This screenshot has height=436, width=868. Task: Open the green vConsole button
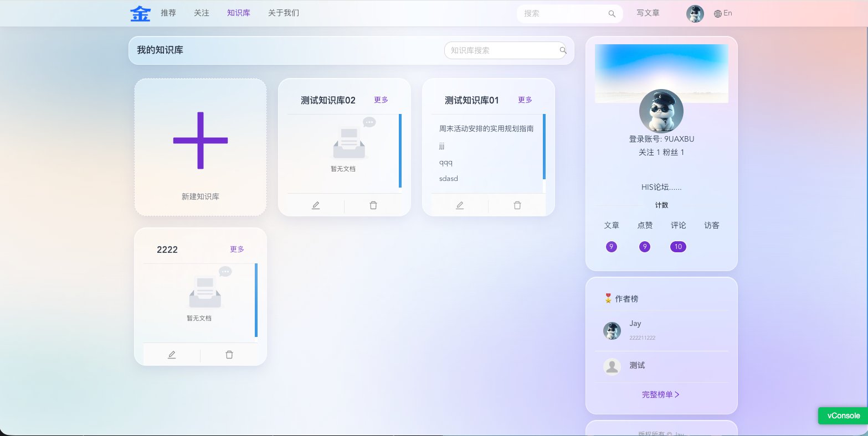coord(844,416)
